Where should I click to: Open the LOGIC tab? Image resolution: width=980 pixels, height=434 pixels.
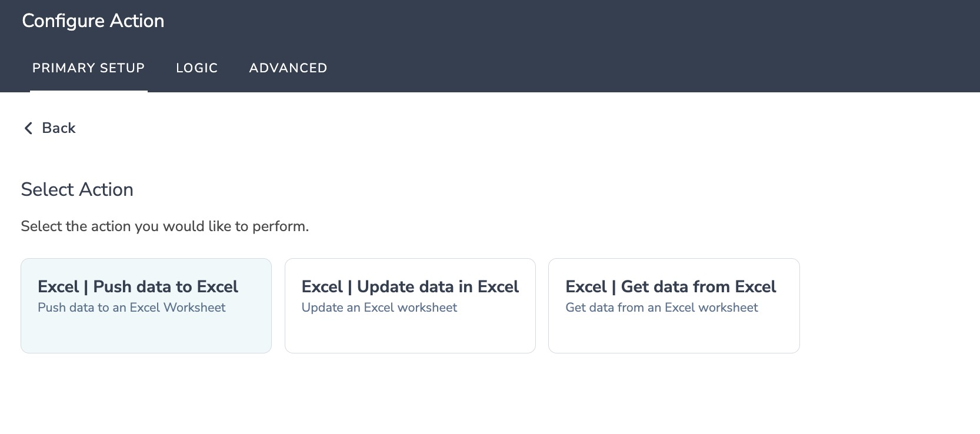click(x=196, y=68)
